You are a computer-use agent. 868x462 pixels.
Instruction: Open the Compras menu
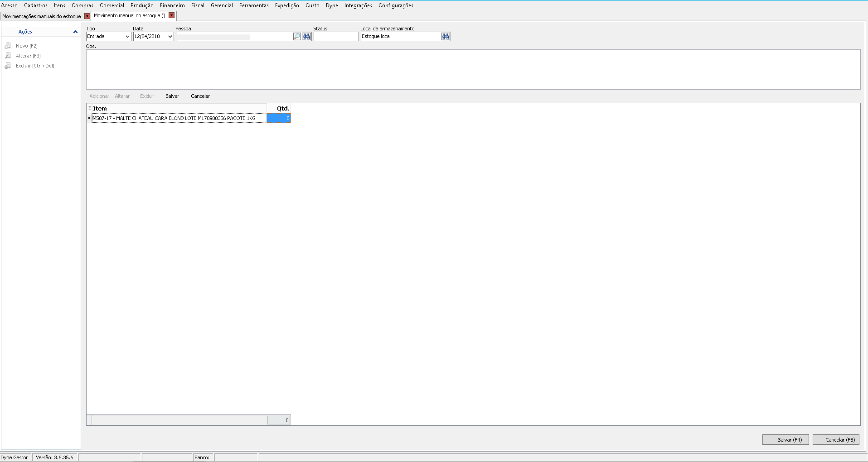(x=82, y=5)
